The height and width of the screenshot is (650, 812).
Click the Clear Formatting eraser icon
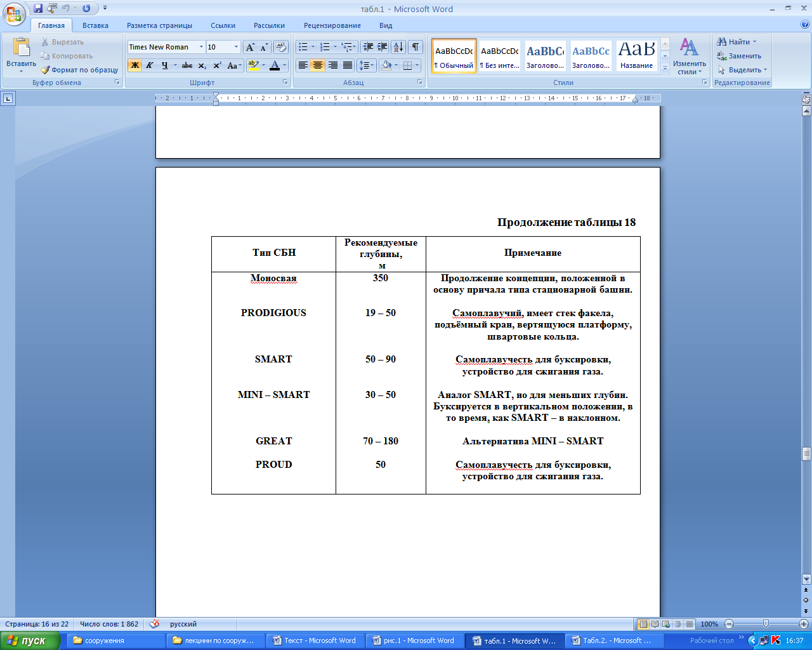(x=281, y=47)
